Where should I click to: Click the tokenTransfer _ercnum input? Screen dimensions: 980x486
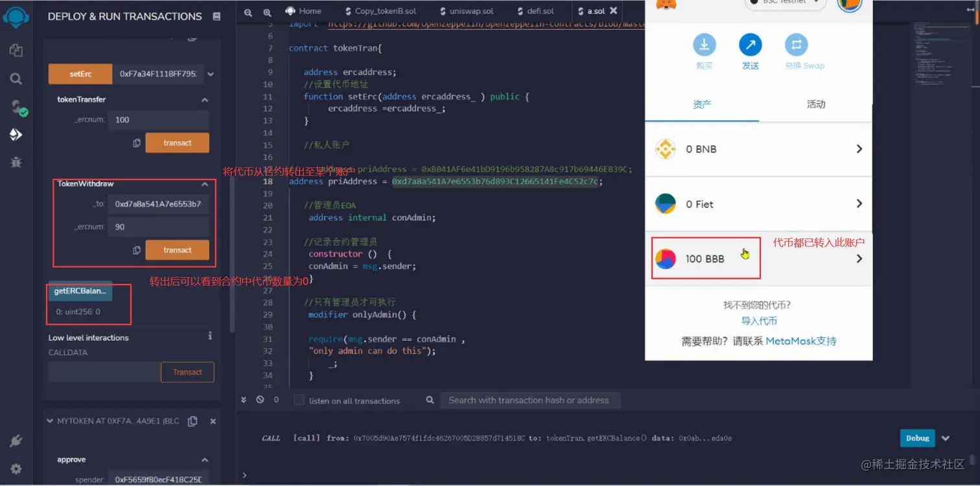tap(158, 120)
